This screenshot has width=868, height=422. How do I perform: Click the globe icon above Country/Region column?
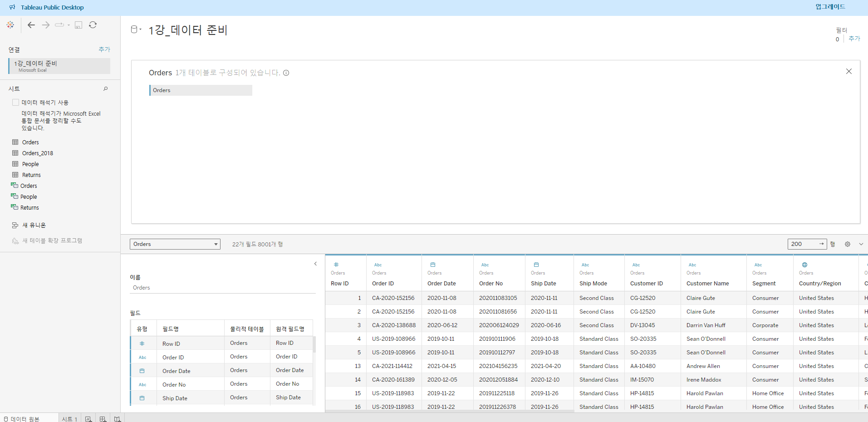pos(804,265)
